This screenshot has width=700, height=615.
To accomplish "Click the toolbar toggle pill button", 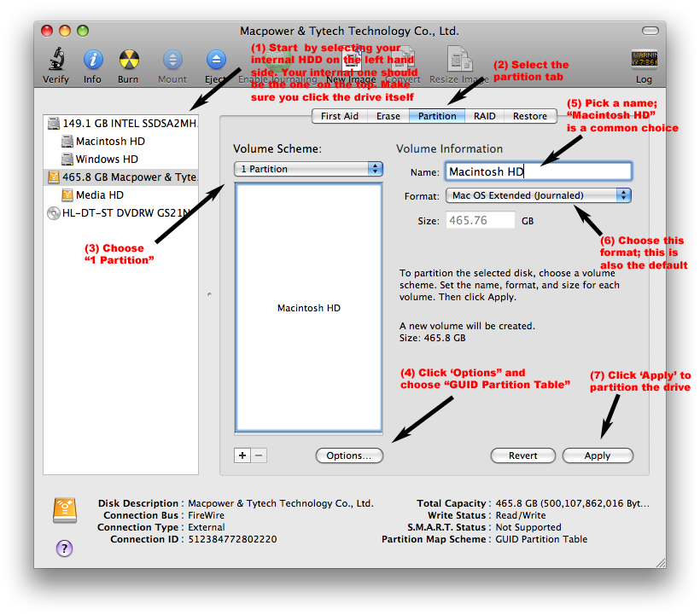I will click(x=650, y=31).
